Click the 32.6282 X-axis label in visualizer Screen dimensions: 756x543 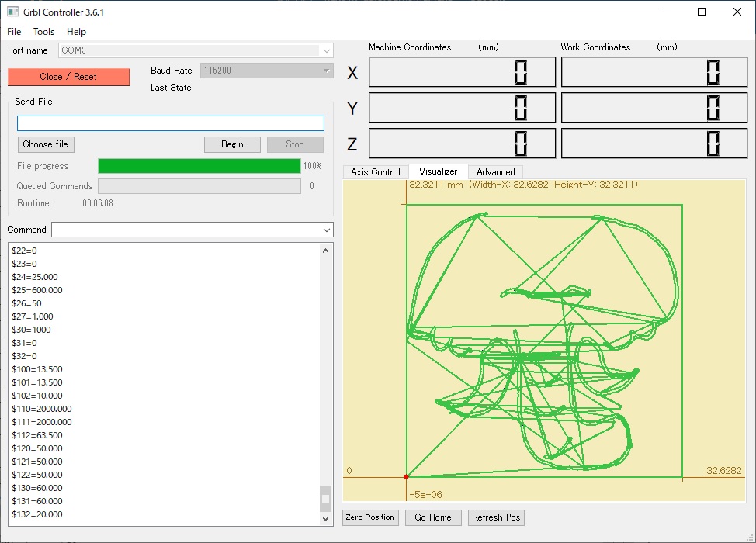coord(723,471)
